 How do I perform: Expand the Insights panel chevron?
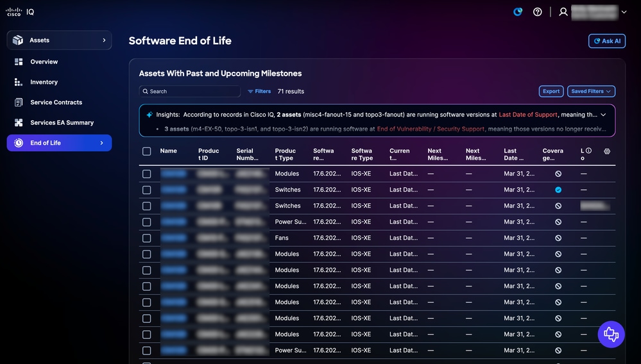click(603, 115)
